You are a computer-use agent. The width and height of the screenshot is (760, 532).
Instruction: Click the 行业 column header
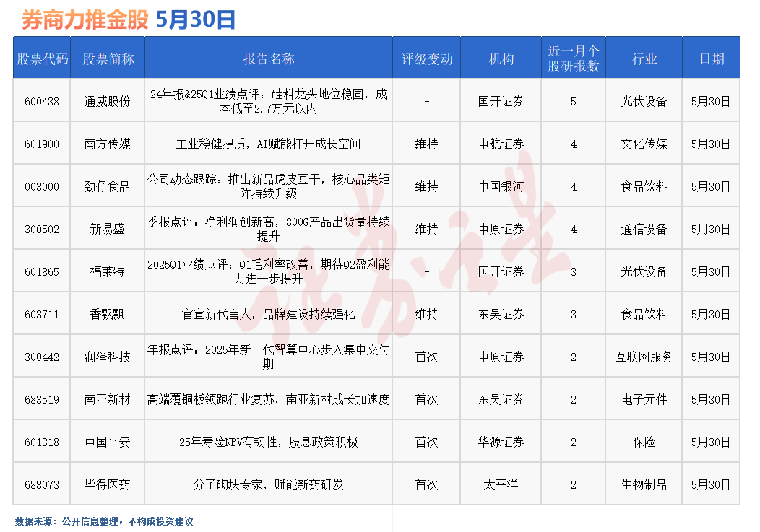[644, 58]
